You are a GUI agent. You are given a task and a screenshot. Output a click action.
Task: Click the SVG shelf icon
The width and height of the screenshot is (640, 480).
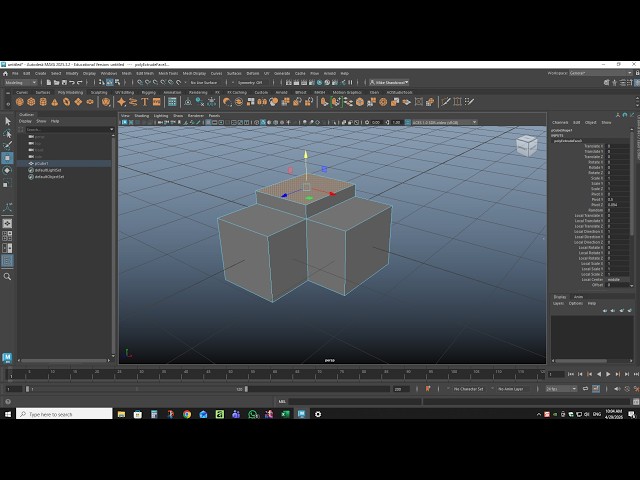156,102
